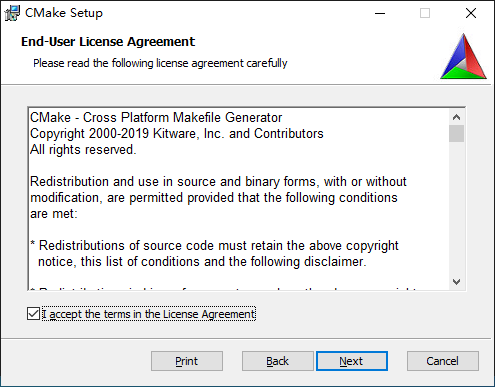Viewport: 495px width, 387px height.
Task: Tick the accept license terms checkbox box
Action: (x=33, y=314)
